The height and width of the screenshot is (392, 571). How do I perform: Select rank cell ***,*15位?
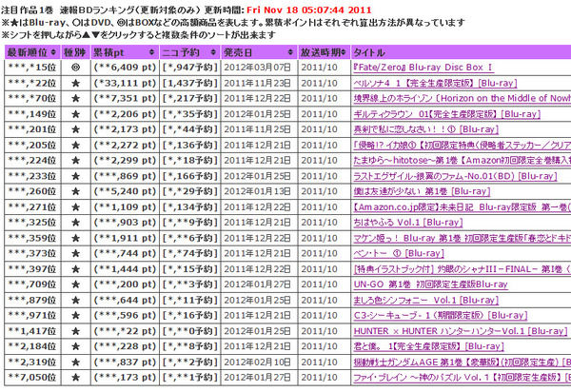(x=32, y=68)
